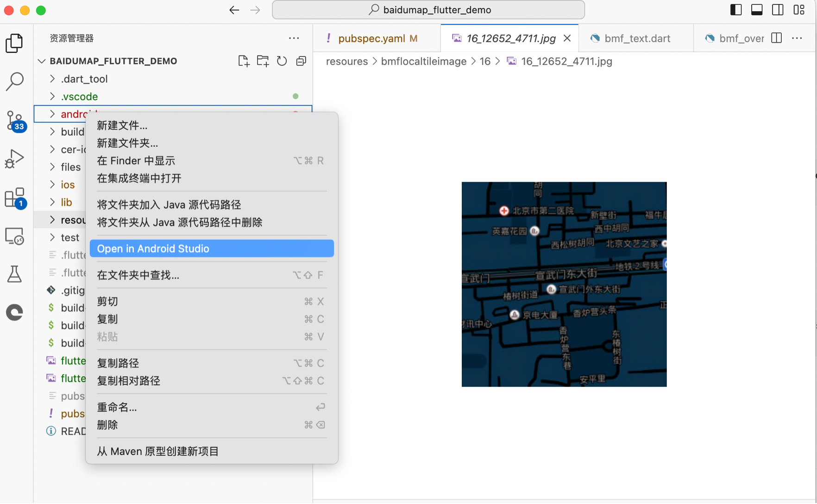Open the Remote Explorer view
The width and height of the screenshot is (817, 504).
tap(15, 236)
